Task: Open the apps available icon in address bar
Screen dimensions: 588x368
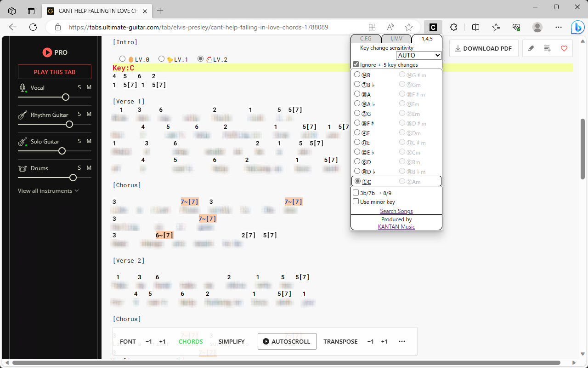Action: [372, 27]
